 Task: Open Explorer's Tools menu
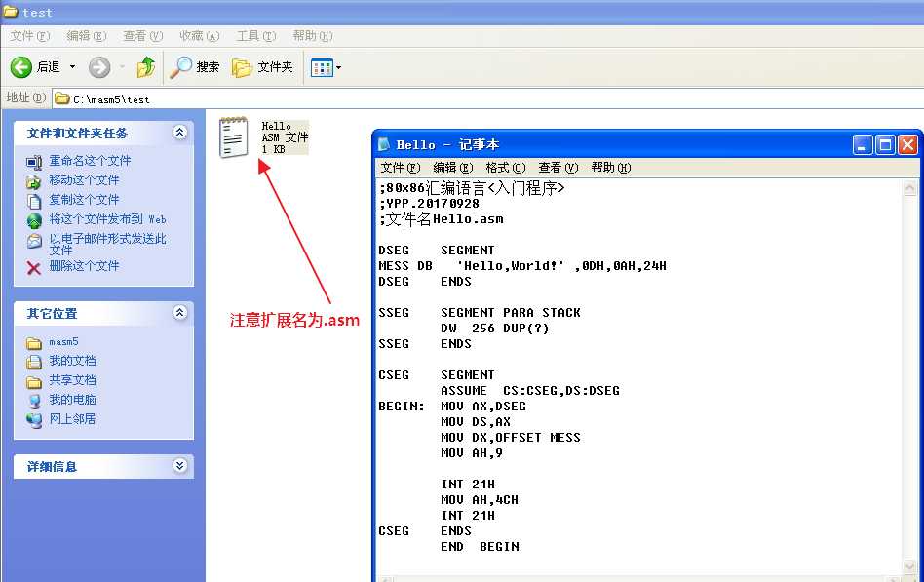(254, 36)
